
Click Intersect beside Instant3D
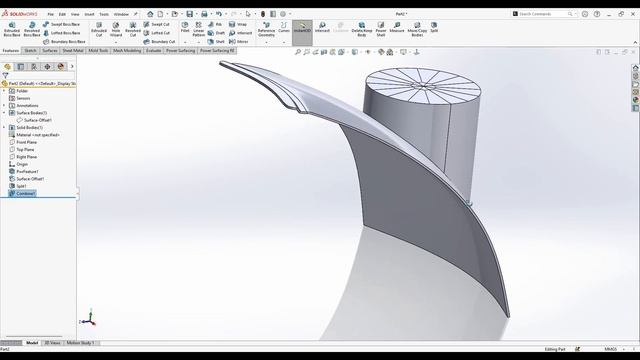tap(322, 27)
